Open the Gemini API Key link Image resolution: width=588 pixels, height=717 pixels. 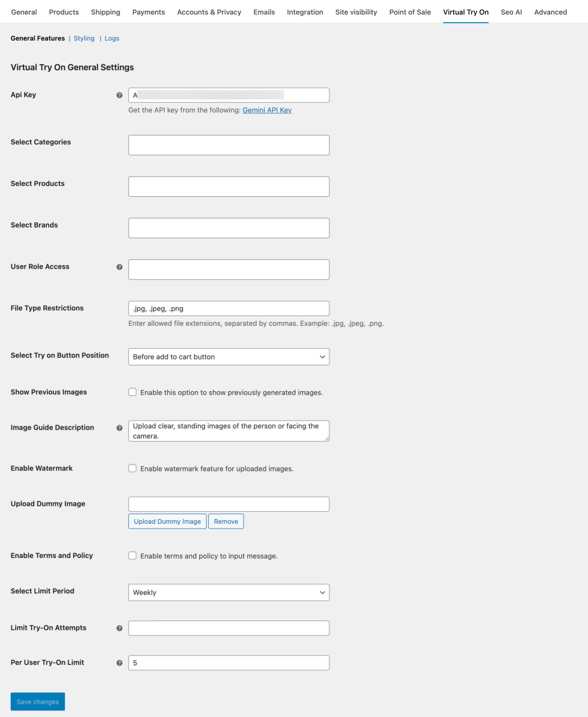(267, 110)
